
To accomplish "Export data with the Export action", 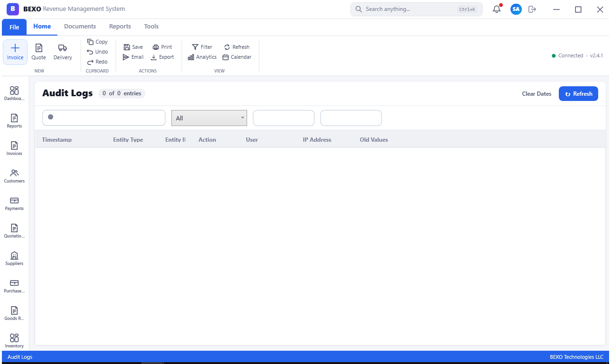I will (163, 57).
